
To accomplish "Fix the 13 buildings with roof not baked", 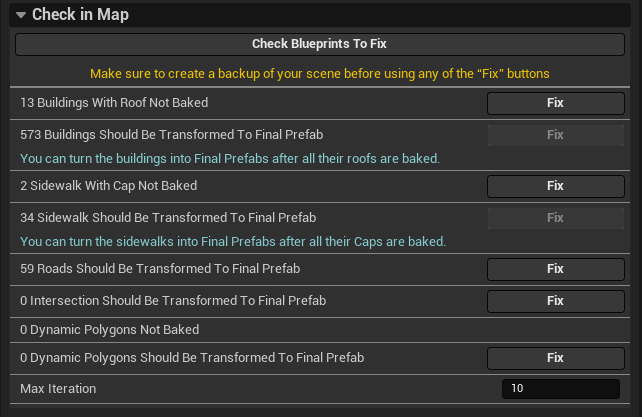I will click(555, 102).
